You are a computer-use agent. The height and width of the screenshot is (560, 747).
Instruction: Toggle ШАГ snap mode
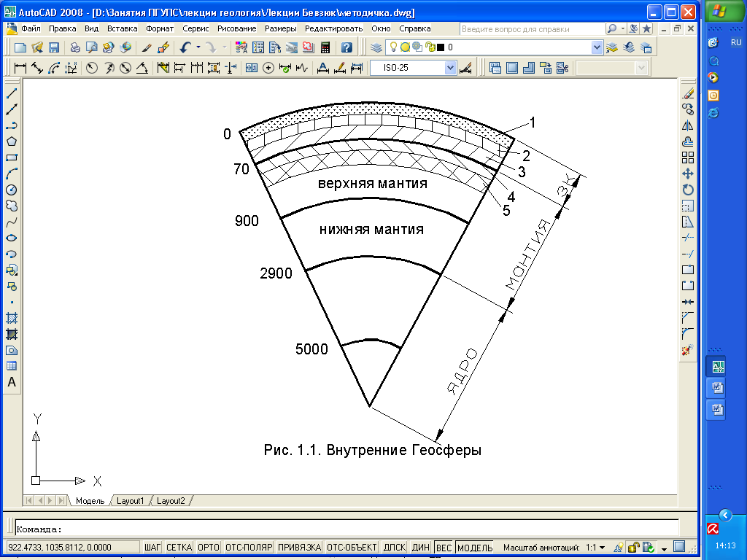coord(152,547)
